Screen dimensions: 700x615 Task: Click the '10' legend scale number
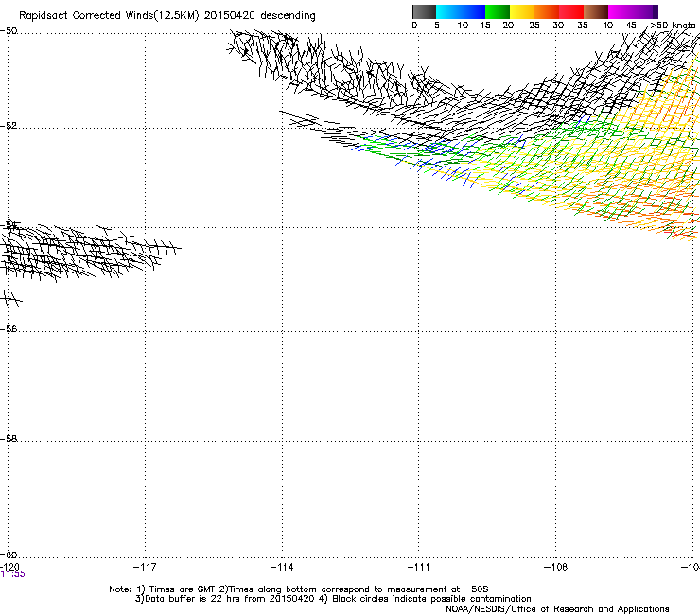pos(463,26)
